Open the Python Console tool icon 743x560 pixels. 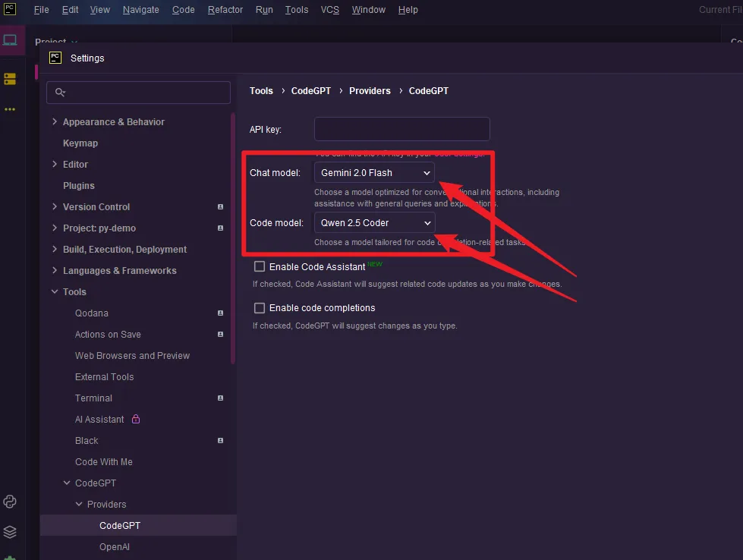click(x=10, y=502)
